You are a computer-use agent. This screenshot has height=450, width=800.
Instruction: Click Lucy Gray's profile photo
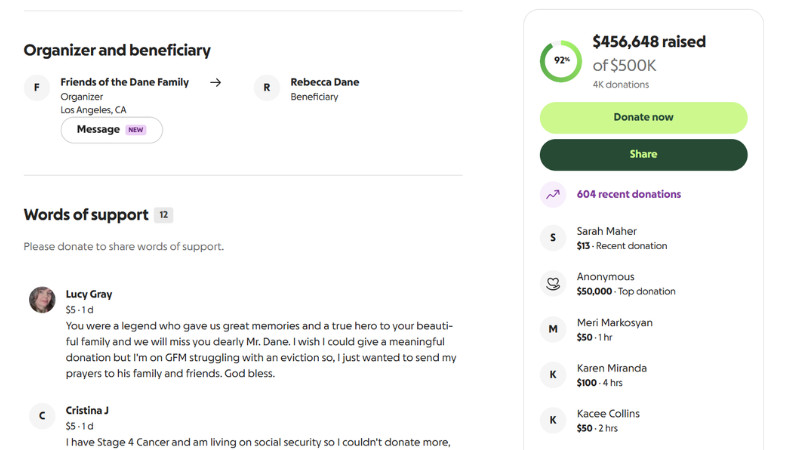[42, 300]
